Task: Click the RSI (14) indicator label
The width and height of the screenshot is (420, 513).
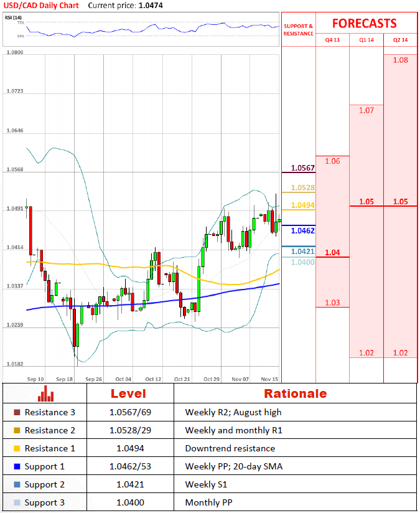Action: tap(13, 17)
